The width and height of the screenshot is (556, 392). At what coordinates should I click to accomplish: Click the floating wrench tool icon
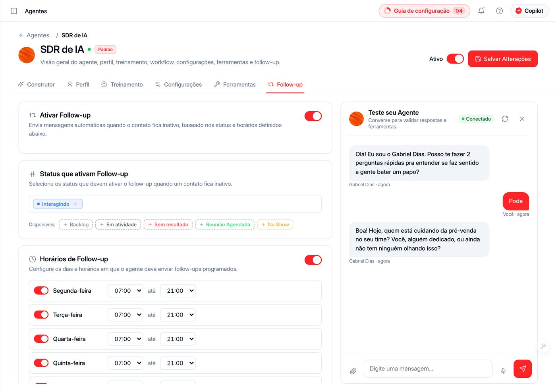coord(543,346)
